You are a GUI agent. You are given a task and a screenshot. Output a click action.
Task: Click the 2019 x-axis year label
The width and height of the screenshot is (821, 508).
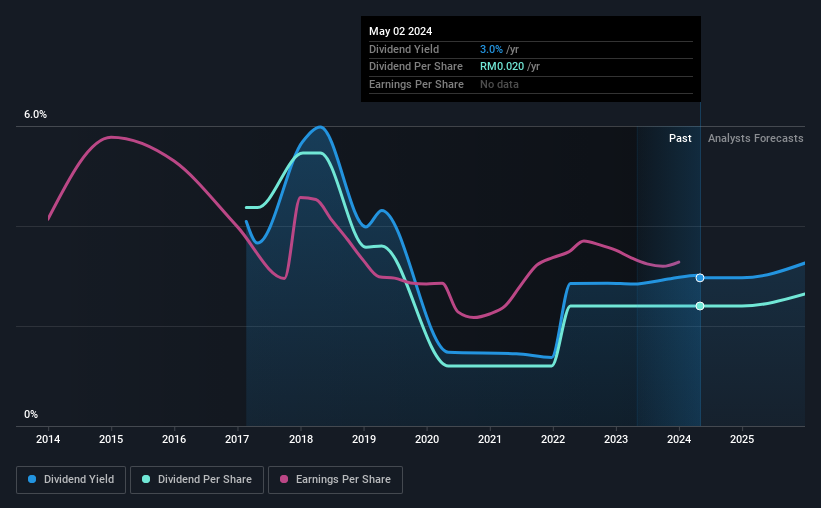point(364,439)
